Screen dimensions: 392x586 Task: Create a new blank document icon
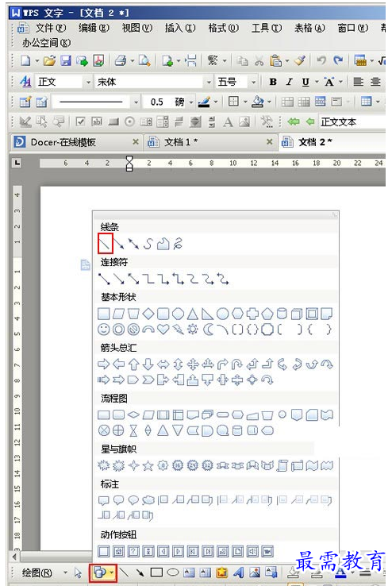25,60
